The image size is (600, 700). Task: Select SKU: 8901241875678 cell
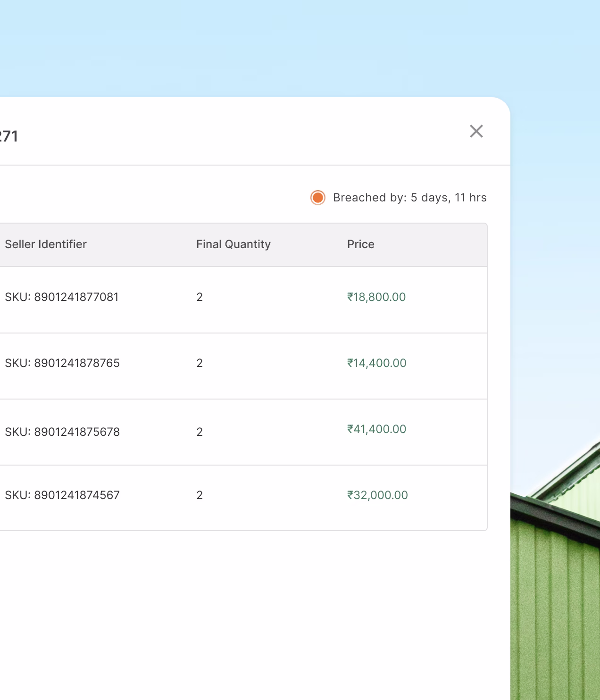(x=62, y=432)
